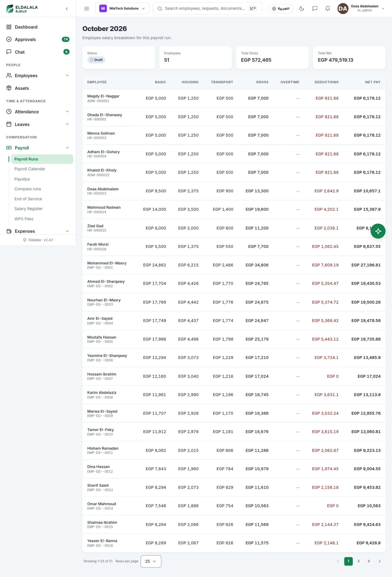This screenshot has width=392, height=577.
Task: Open the Doaa Abdelsalam user profile menu
Action: [x=361, y=8]
